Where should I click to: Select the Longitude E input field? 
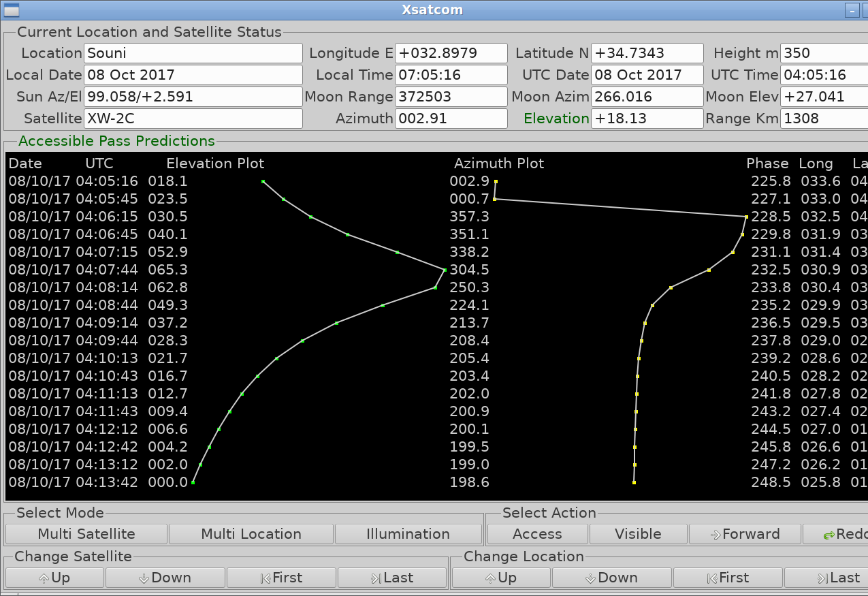click(451, 53)
